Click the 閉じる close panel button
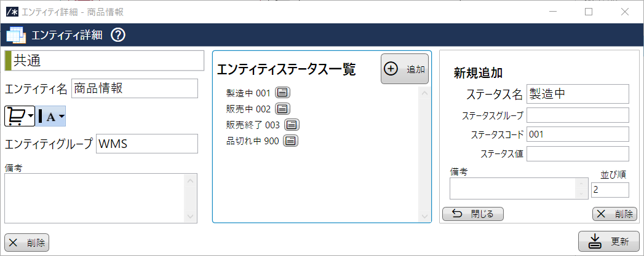 coord(472,214)
